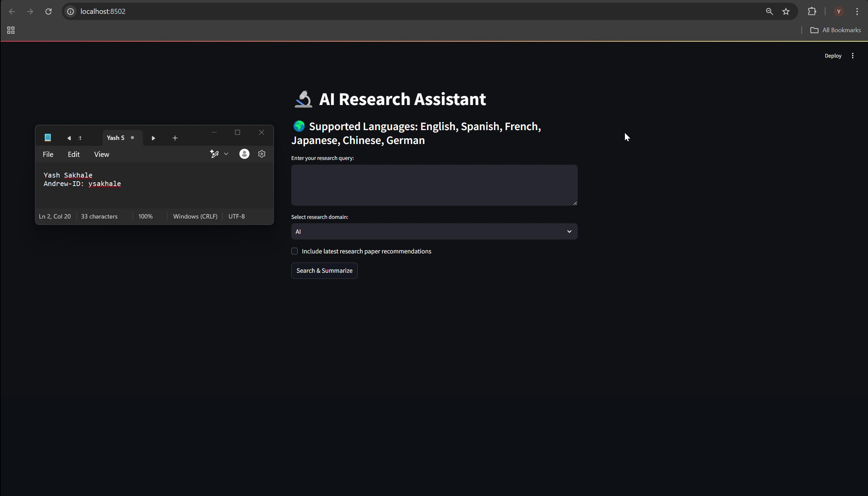Click the 100% zoom level in Notepad status bar
This screenshot has height=496, width=868.
click(145, 216)
